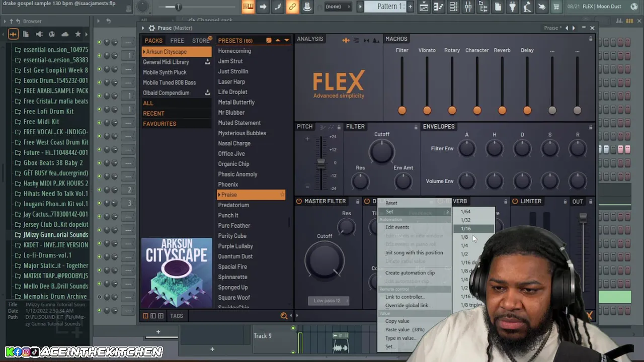Toggle the orange link mode icon
Screen dimensions: 644x362
point(292,7)
